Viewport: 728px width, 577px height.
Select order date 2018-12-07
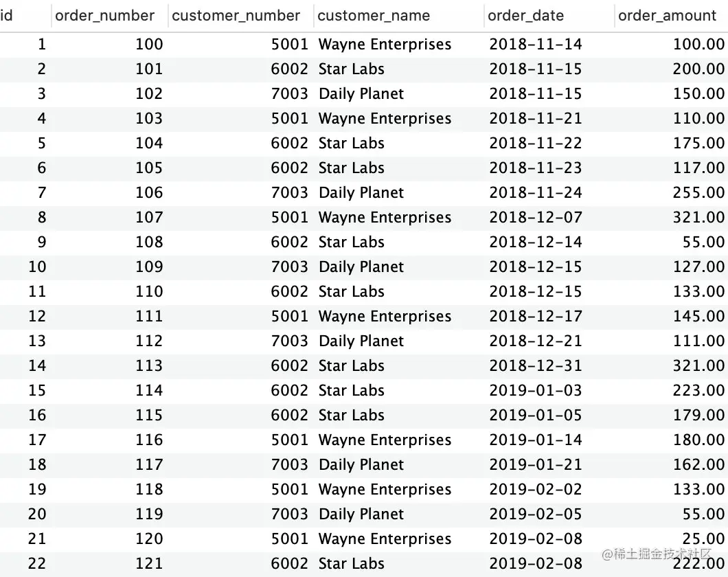535,217
